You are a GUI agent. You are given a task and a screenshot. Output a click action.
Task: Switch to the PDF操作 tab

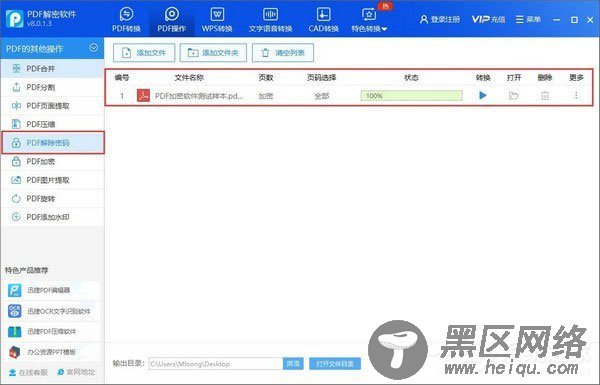[171, 20]
